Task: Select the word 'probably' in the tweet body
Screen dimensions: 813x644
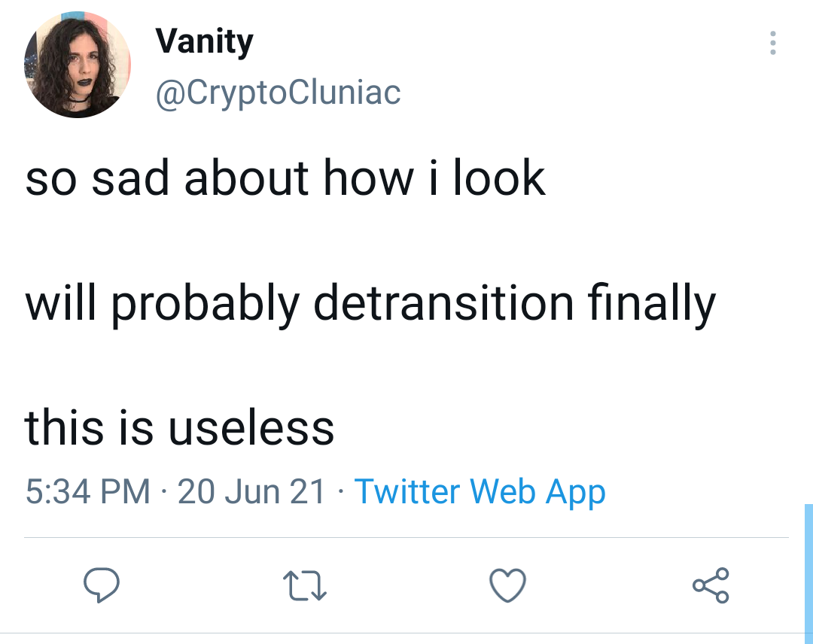Action: [206, 304]
